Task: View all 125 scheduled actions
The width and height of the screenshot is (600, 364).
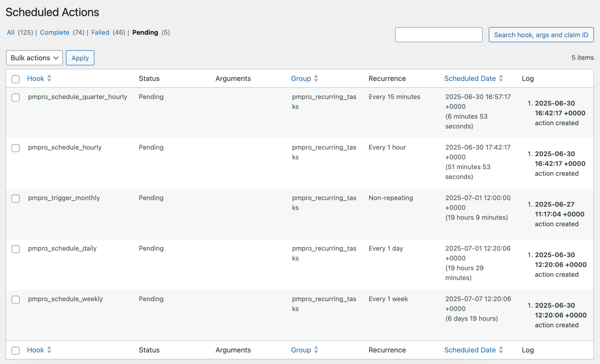Action: click(x=11, y=32)
